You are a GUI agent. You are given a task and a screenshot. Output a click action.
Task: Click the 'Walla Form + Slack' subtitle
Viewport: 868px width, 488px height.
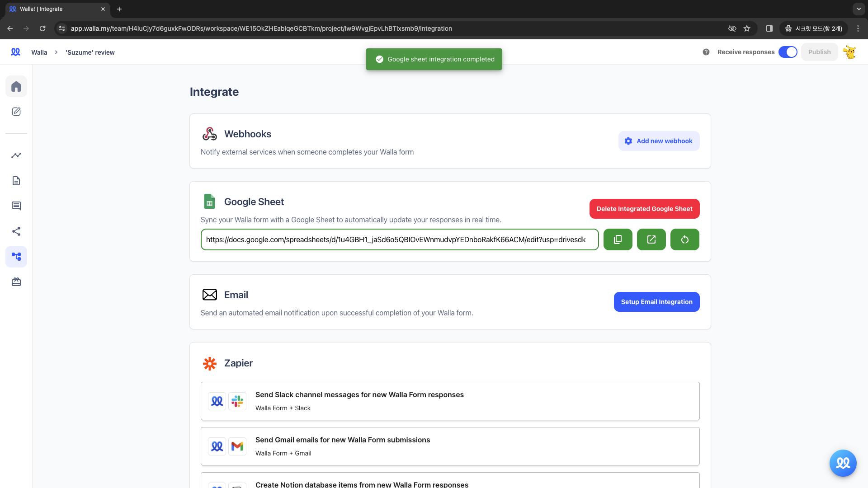(283, 408)
